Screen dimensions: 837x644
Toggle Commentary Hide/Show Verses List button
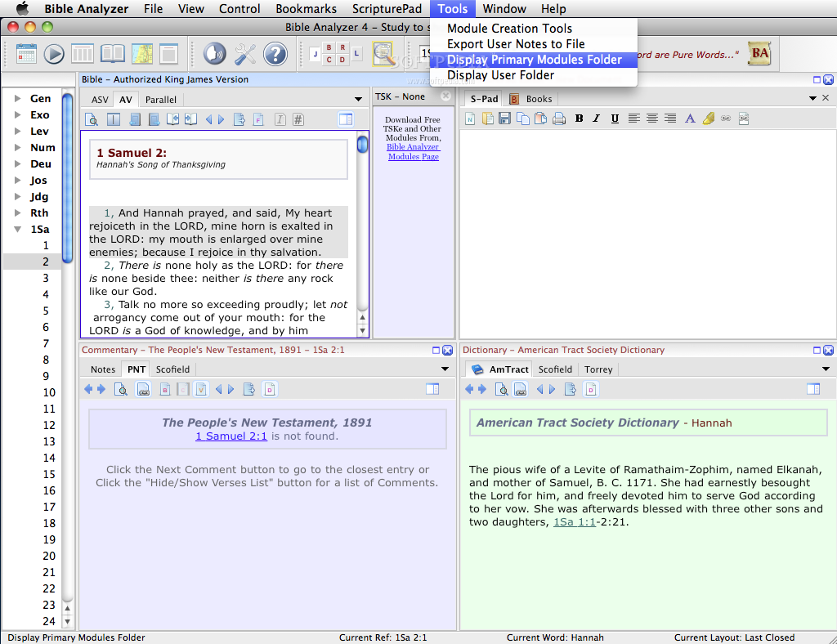click(432, 389)
